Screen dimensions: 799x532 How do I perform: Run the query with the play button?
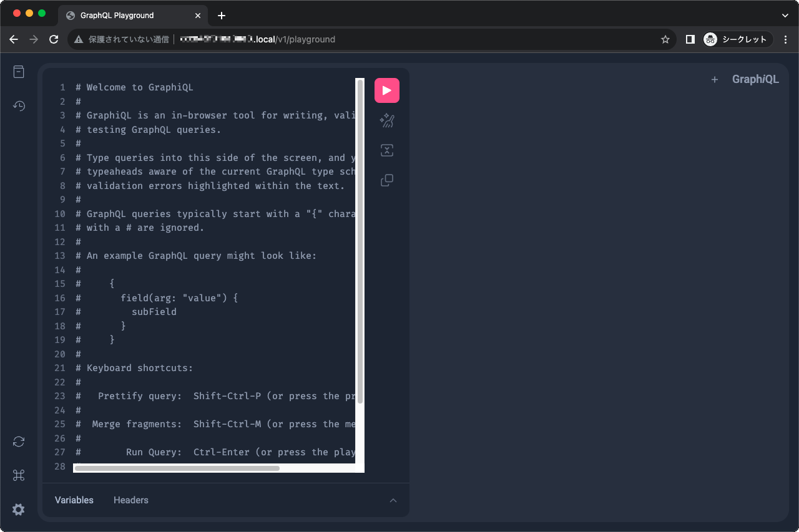(387, 90)
